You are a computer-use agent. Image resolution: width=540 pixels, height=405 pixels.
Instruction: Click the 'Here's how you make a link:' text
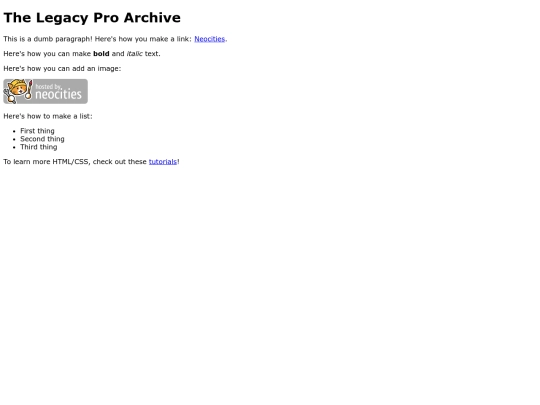[x=143, y=39]
